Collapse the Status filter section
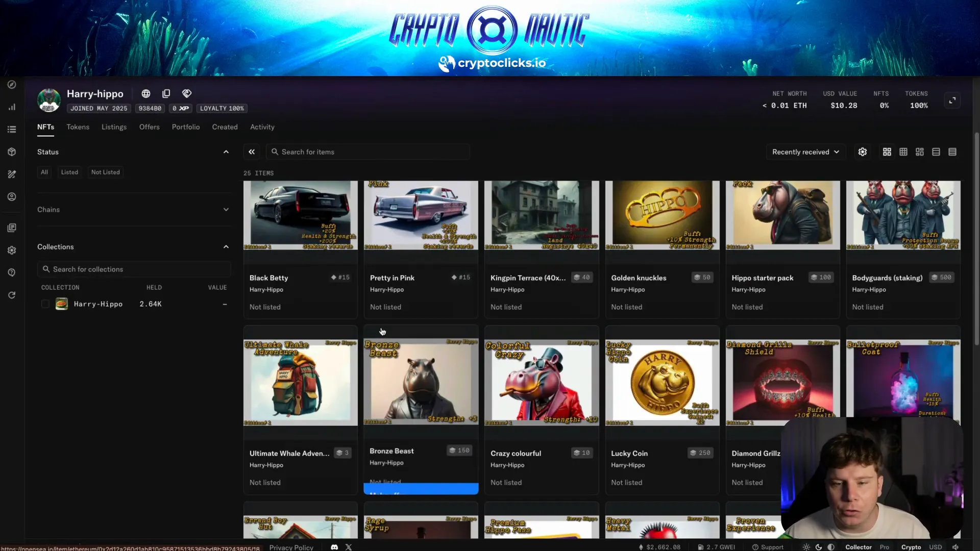Viewport: 980px width, 551px height. point(226,152)
